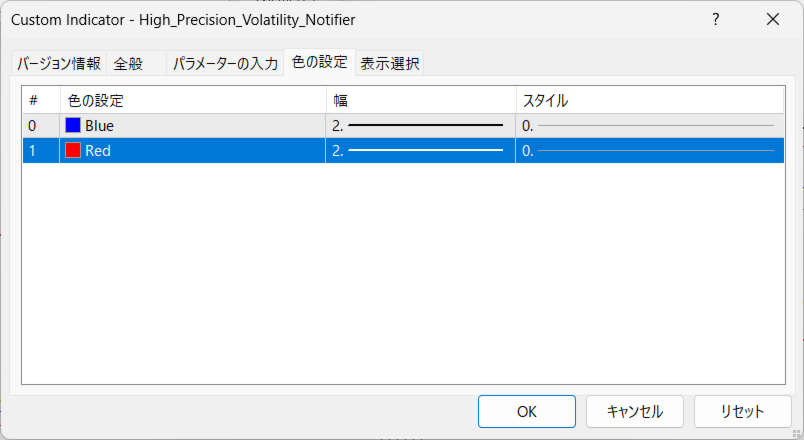Click the 色の設定 column header
Viewport: 804px width, 440px height.
(192, 100)
